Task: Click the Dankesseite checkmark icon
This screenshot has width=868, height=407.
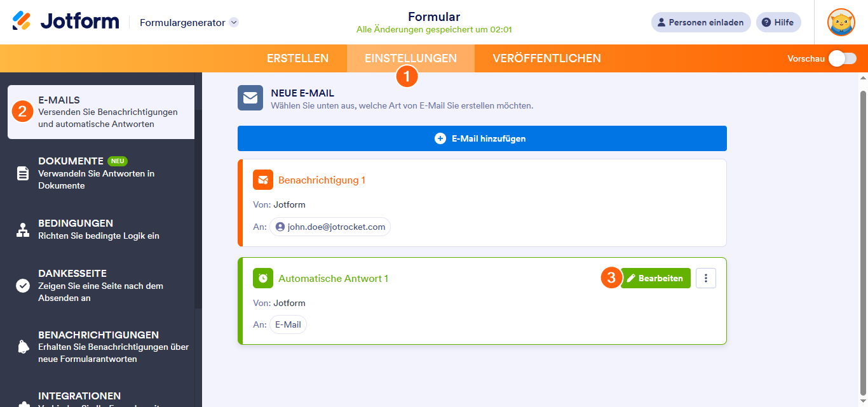Action: [x=23, y=286]
